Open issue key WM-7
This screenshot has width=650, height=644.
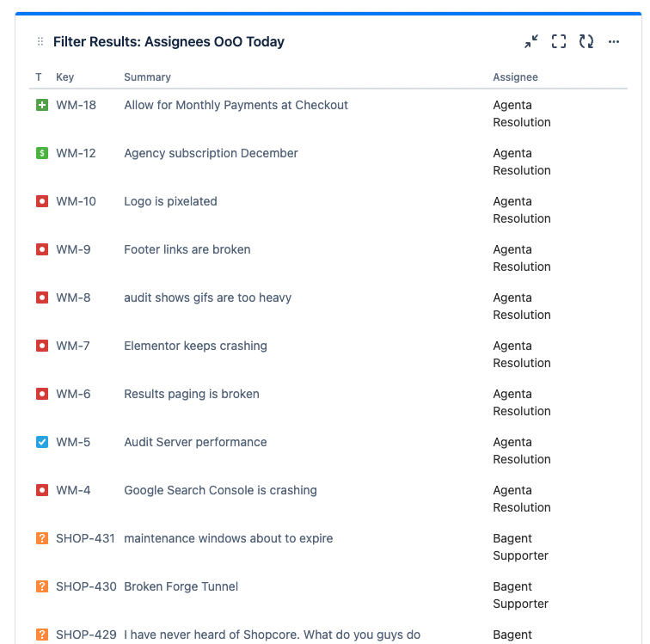[x=73, y=346]
